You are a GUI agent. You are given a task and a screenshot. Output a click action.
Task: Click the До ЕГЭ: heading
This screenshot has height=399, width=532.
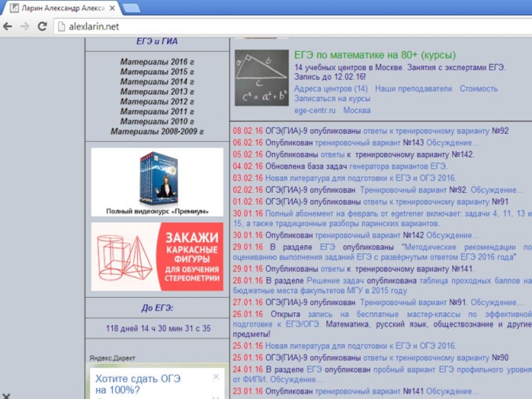pos(157,308)
